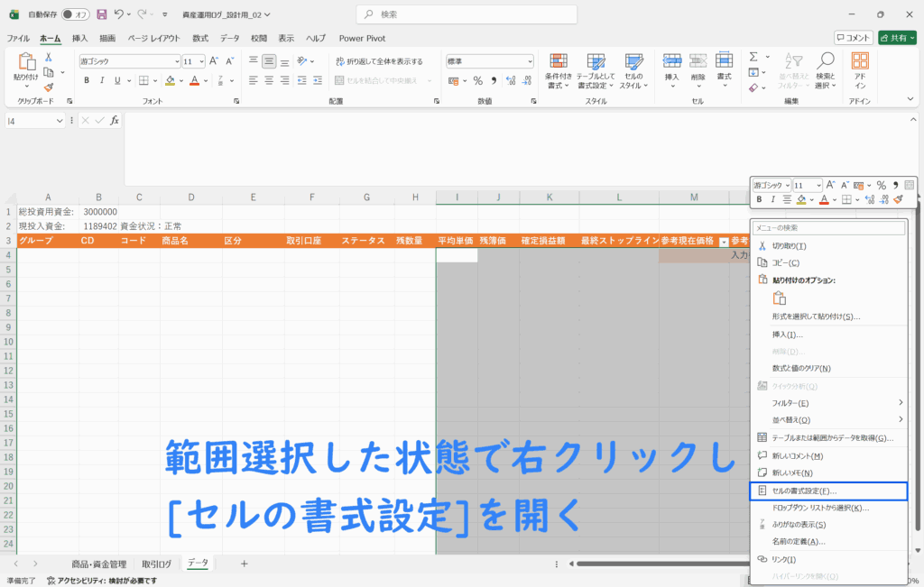Click the percent style icon in the ribbon
924x587 pixels.
[x=478, y=80]
